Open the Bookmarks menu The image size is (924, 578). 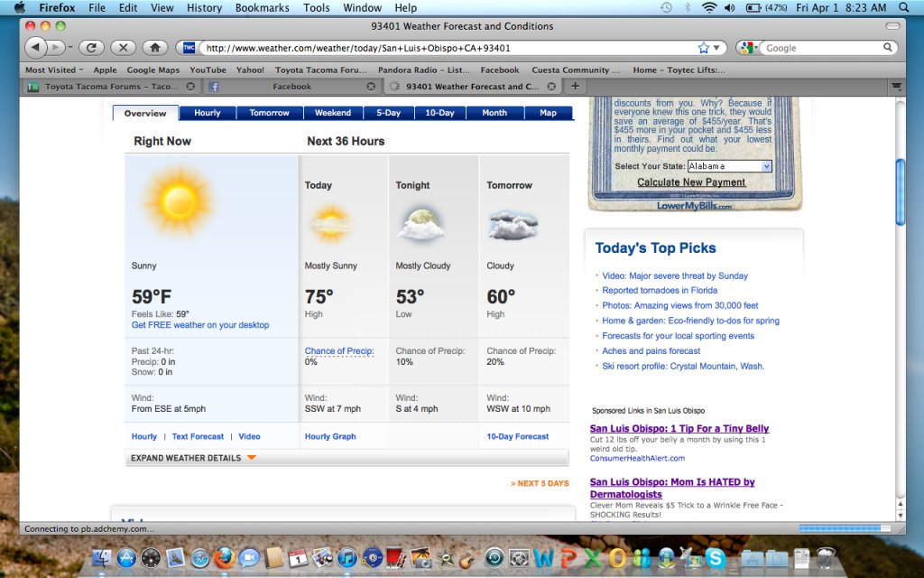point(263,7)
